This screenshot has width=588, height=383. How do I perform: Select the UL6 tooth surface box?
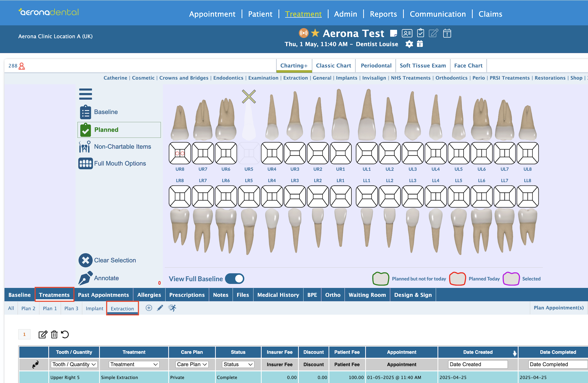[x=482, y=153]
